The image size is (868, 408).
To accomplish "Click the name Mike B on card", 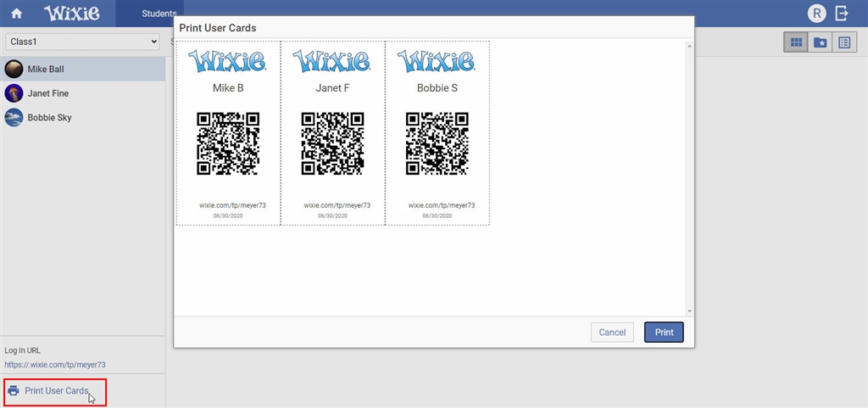I will click(x=228, y=88).
